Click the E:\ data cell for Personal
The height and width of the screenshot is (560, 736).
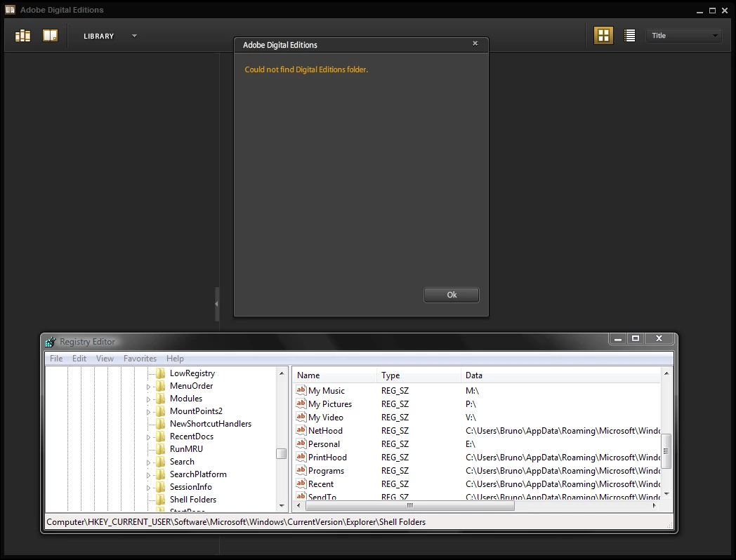(x=471, y=444)
